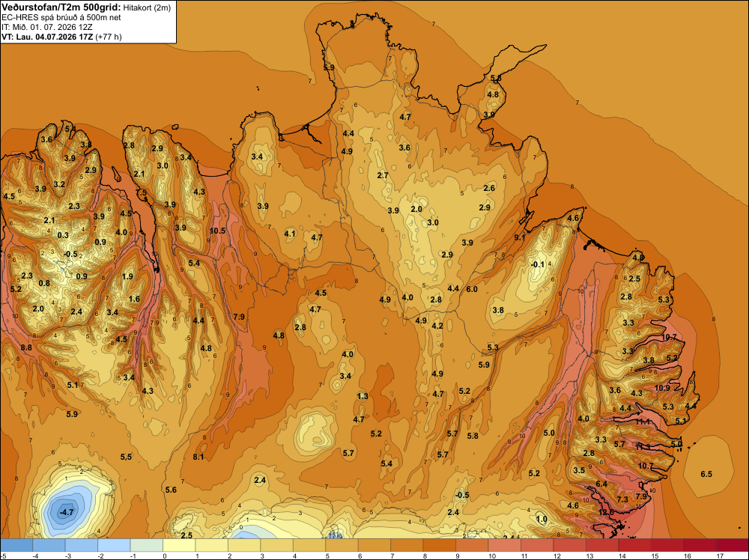Screen dimensions: 749x560
Task: Click the temperature value 3.2
Action: point(59,184)
